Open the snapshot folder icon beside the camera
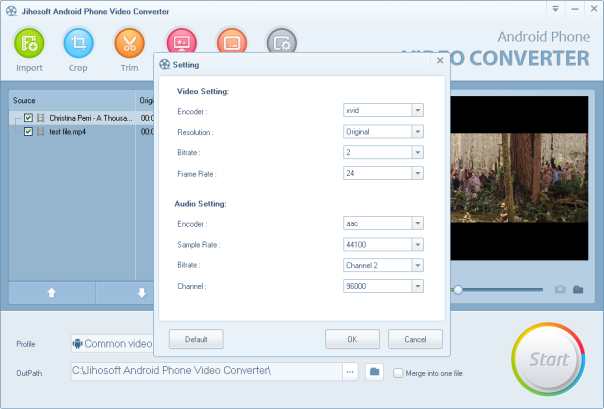This screenshot has width=604, height=409. click(x=578, y=290)
